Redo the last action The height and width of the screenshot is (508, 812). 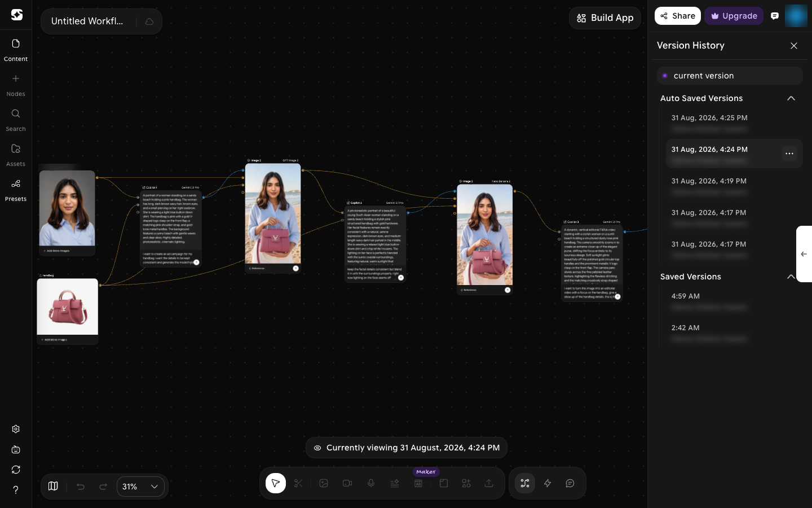pyautogui.click(x=103, y=486)
